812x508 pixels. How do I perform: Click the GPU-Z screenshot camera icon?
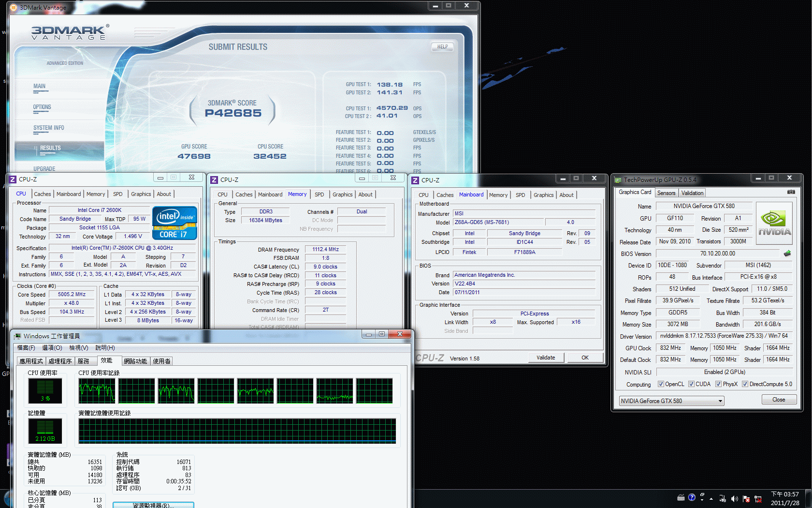(x=791, y=192)
